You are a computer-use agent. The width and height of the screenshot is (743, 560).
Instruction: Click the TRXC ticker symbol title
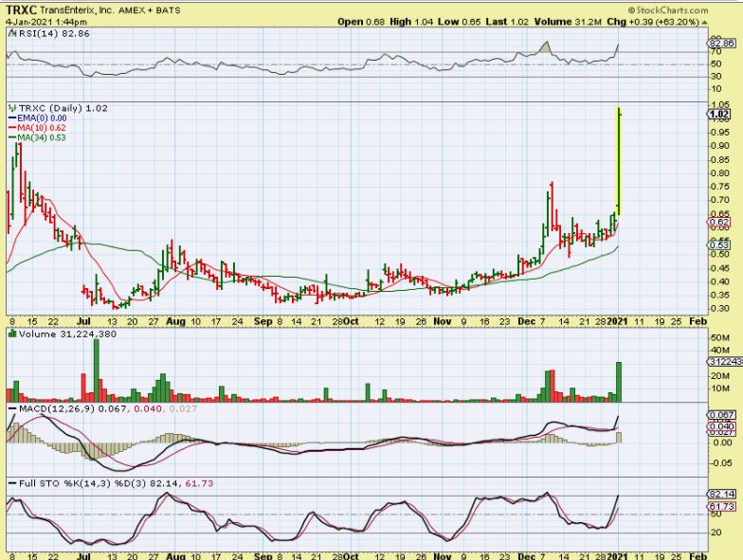point(22,8)
